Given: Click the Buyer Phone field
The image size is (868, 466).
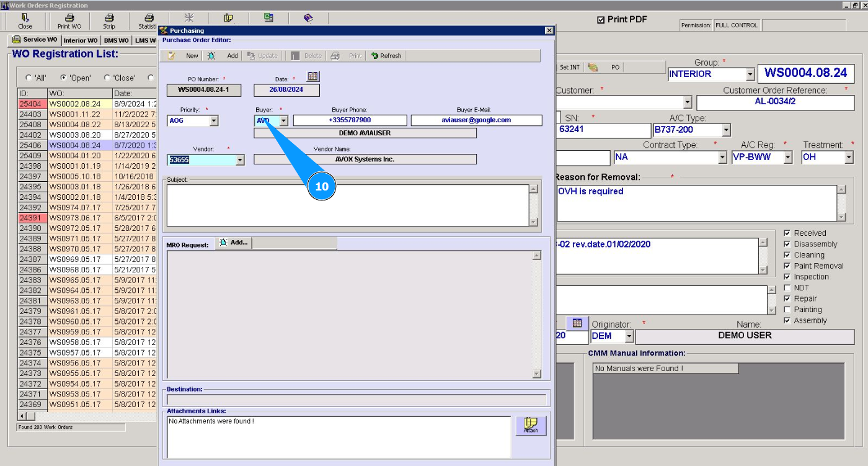Looking at the screenshot, I should pos(350,120).
